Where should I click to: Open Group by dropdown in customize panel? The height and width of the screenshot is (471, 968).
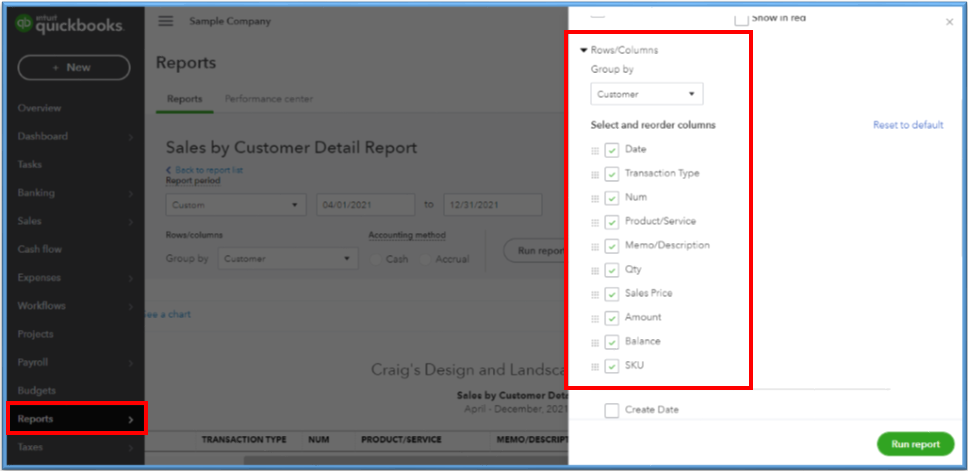(x=646, y=94)
